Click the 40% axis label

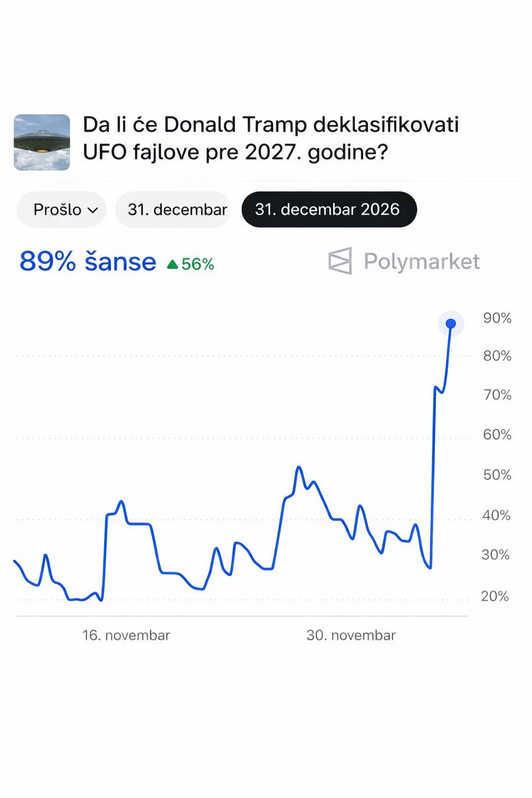(x=496, y=515)
